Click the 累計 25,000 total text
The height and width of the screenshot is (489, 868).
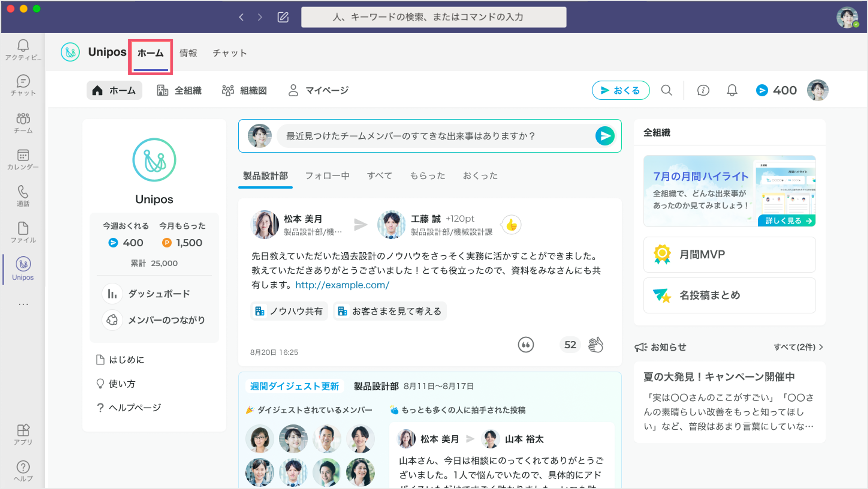(154, 263)
